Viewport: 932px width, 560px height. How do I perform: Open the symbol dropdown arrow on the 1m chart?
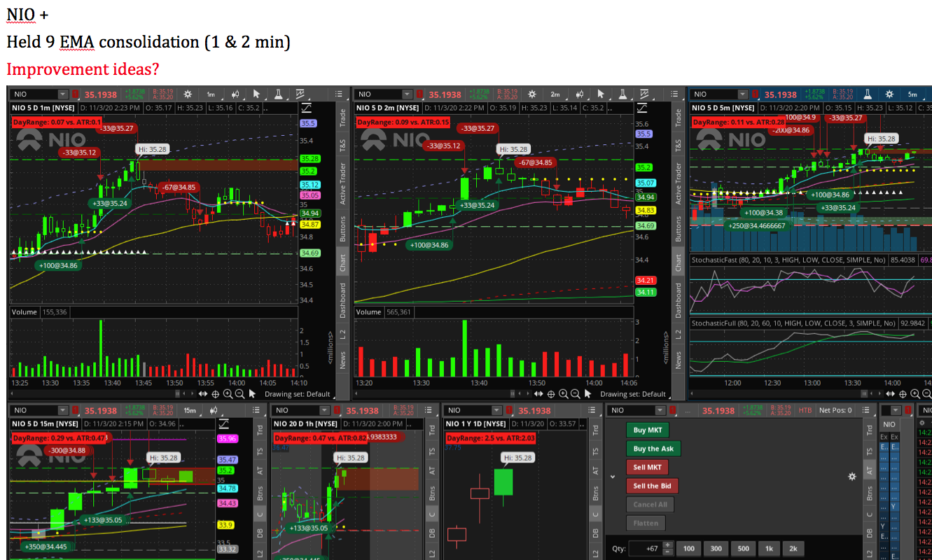(x=63, y=94)
